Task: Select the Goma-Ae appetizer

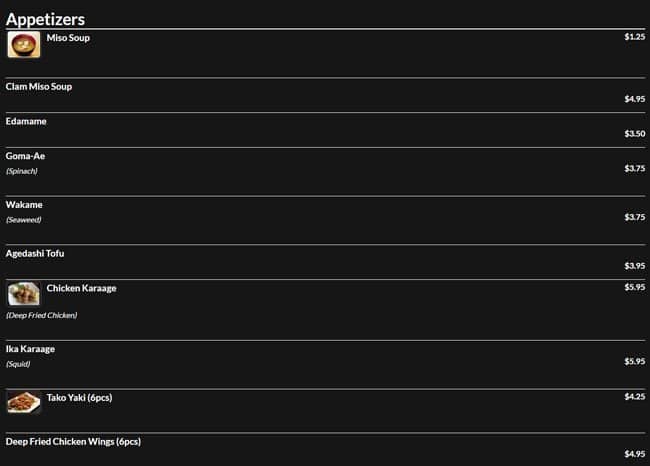Action: point(25,156)
